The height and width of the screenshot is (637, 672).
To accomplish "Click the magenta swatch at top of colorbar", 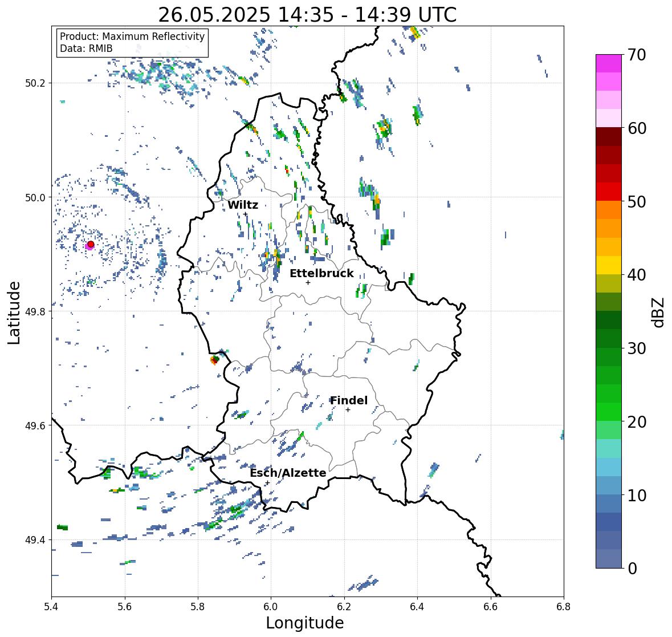I will [609, 63].
